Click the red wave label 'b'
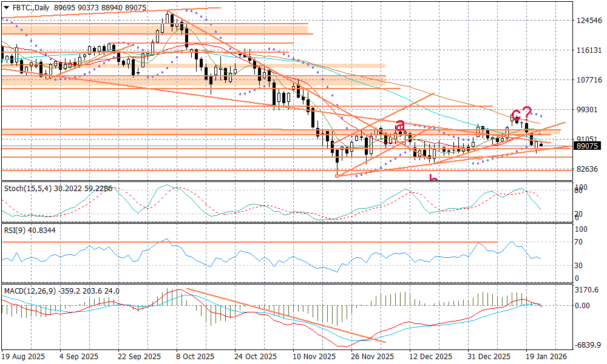The image size is (607, 364). point(433,178)
